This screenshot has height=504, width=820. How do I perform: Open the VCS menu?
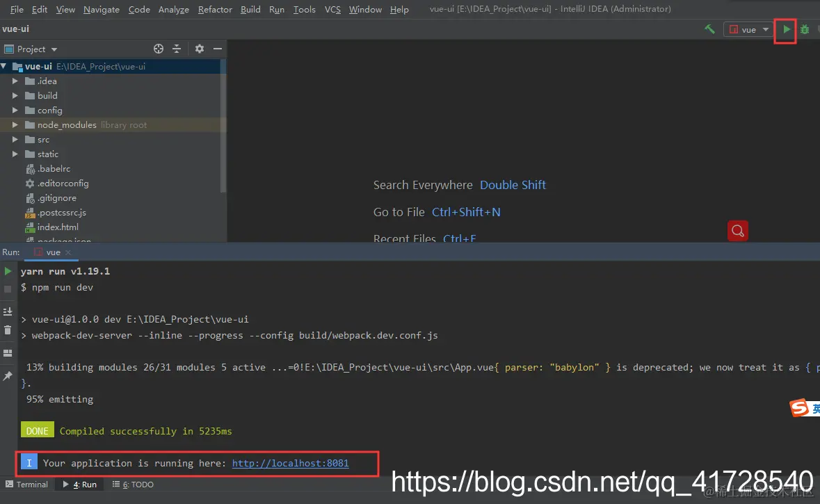tap(332, 10)
